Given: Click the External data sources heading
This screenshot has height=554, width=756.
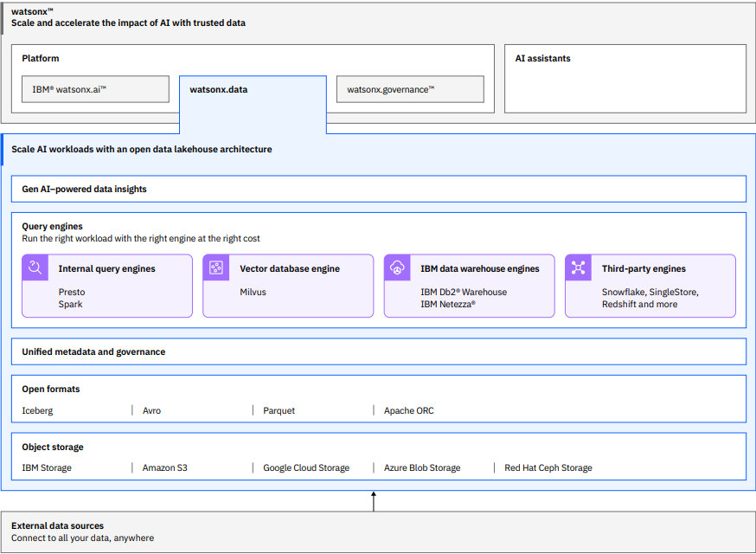Looking at the screenshot, I should (57, 526).
